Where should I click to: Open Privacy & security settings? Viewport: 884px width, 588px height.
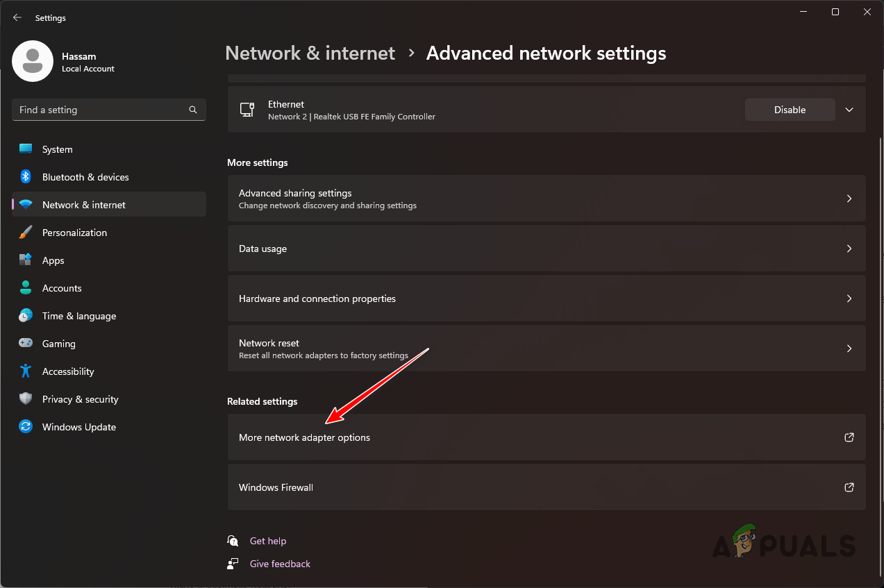tap(80, 398)
